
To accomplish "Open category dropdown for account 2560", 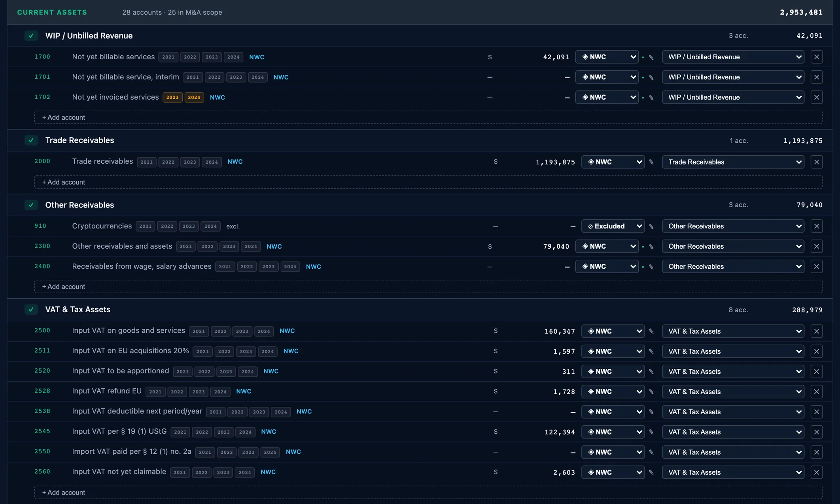I will [x=733, y=472].
